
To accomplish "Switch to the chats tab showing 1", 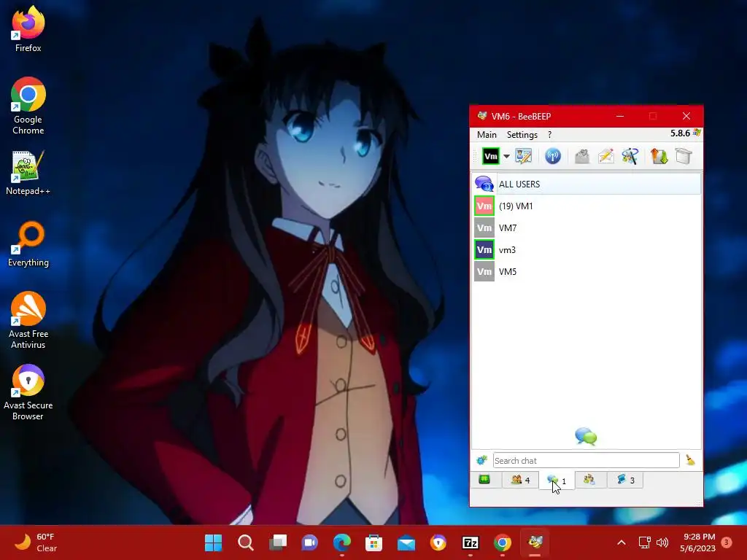I will [x=557, y=481].
